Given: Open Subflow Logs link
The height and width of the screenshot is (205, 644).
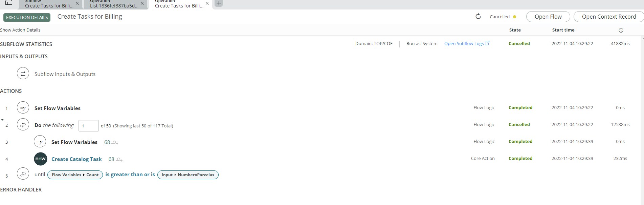Looking at the screenshot, I should point(464,43).
